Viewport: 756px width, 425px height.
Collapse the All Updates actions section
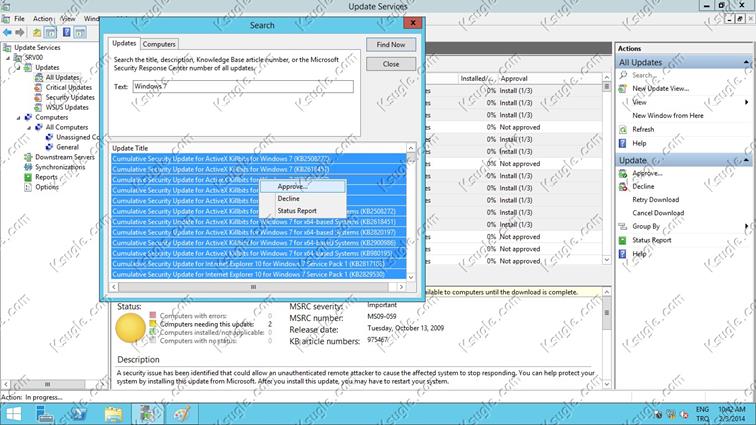[x=746, y=63]
